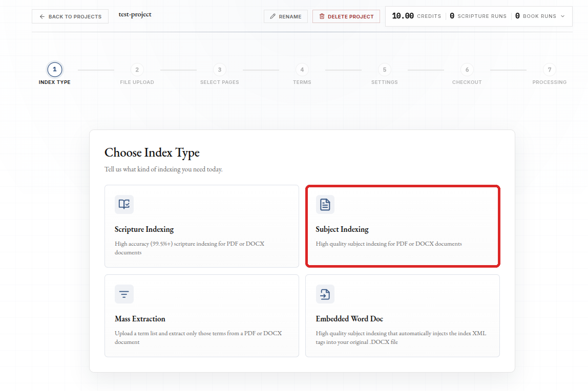
Task: Click the Mass Extraction filter icon
Action: point(124,294)
